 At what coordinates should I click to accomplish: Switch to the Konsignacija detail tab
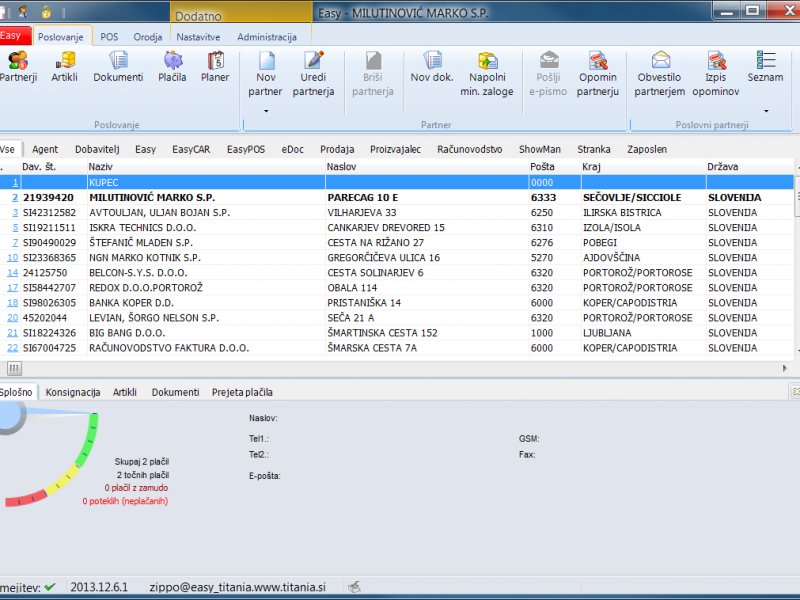tap(73, 392)
